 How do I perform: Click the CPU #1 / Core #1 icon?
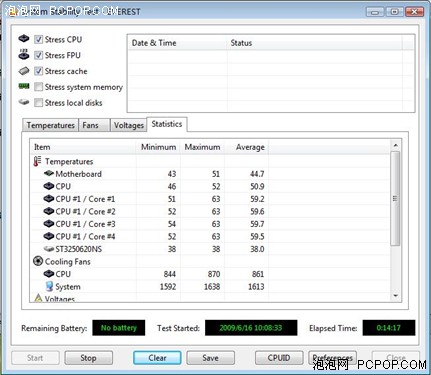click(x=49, y=199)
